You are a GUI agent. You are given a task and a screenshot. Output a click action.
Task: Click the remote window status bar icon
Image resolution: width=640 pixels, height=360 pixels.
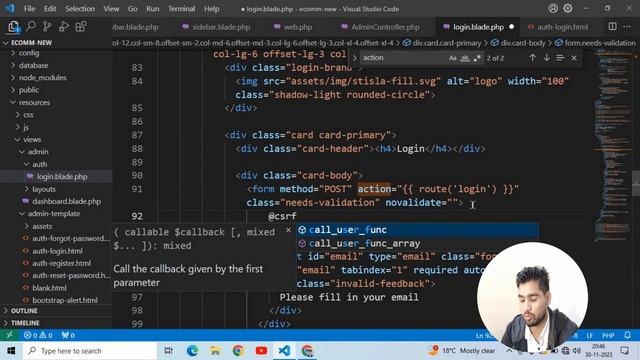tap(9, 335)
